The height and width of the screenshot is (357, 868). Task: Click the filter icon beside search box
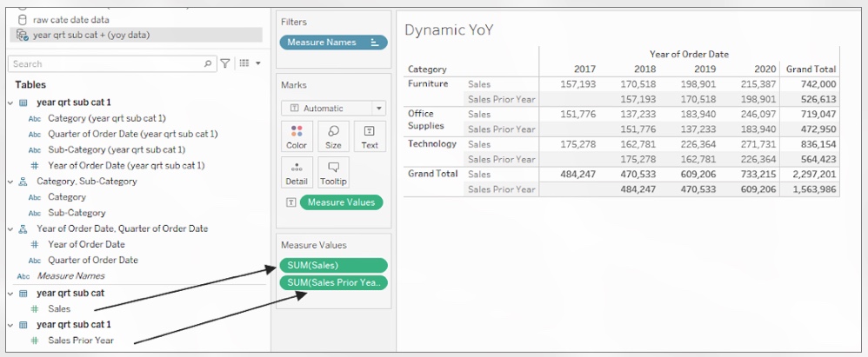point(225,63)
